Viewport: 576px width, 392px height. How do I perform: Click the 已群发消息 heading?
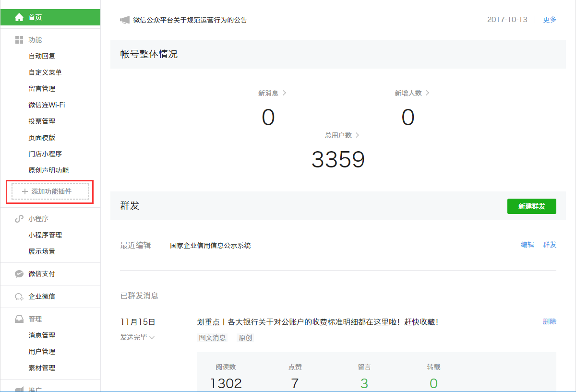(x=139, y=296)
